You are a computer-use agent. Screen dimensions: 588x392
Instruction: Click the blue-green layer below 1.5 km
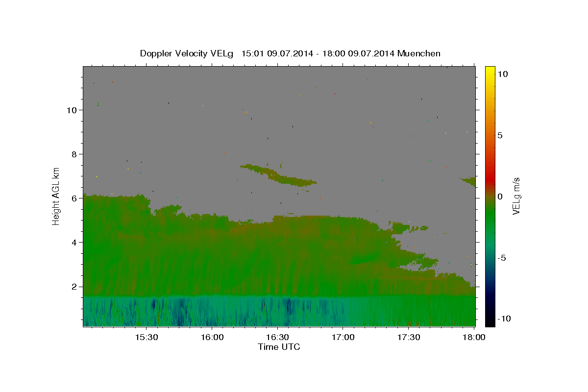[279, 311]
